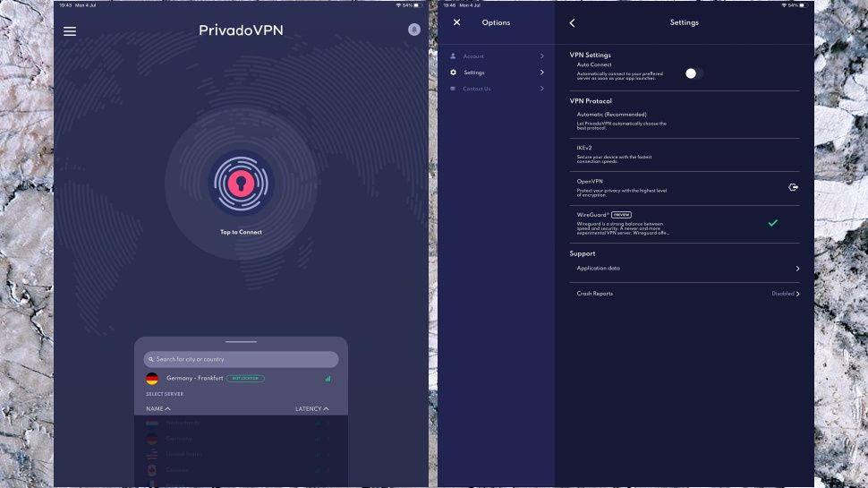Sort servers by Name column
This screenshot has width=868, height=488.
point(157,409)
